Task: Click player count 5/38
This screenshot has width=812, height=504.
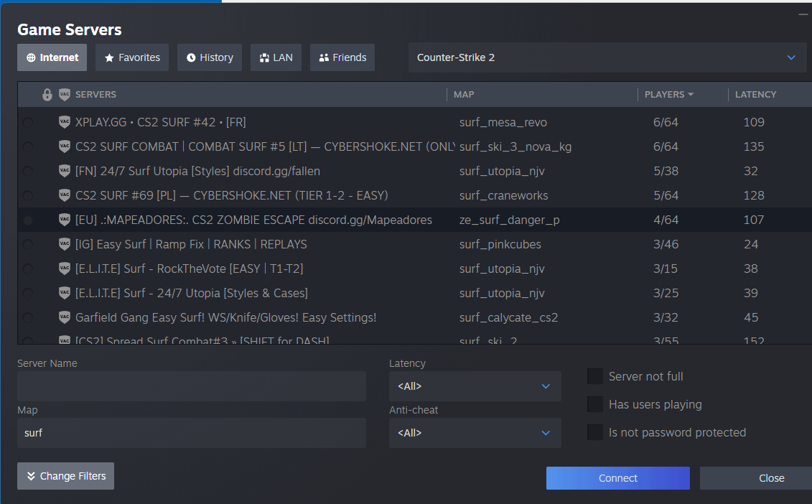Action: point(666,171)
